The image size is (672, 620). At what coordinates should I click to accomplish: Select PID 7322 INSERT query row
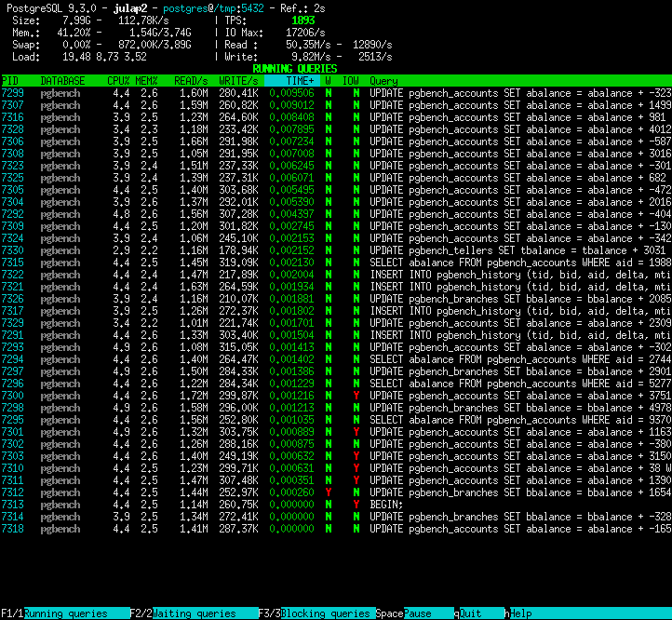pos(336,275)
